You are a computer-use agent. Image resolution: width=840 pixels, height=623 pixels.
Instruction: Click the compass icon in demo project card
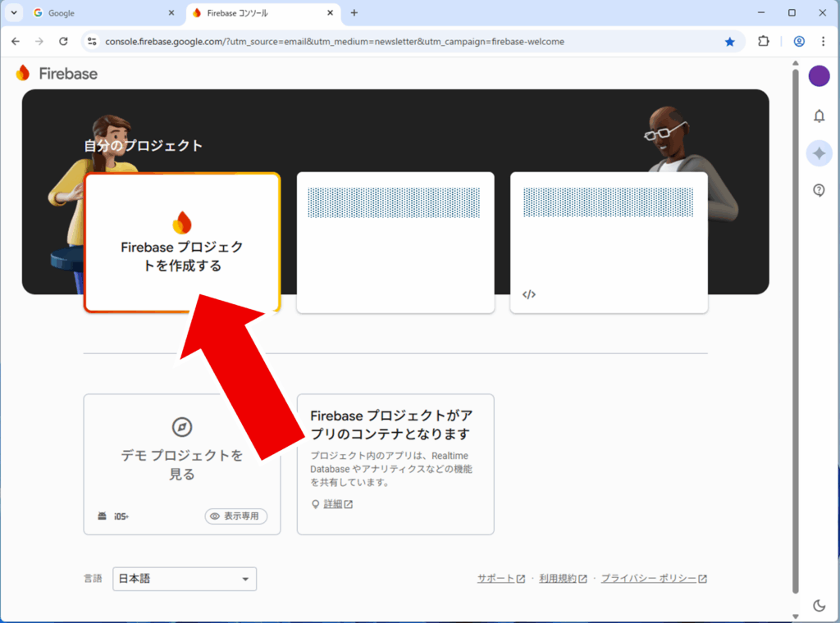182,427
